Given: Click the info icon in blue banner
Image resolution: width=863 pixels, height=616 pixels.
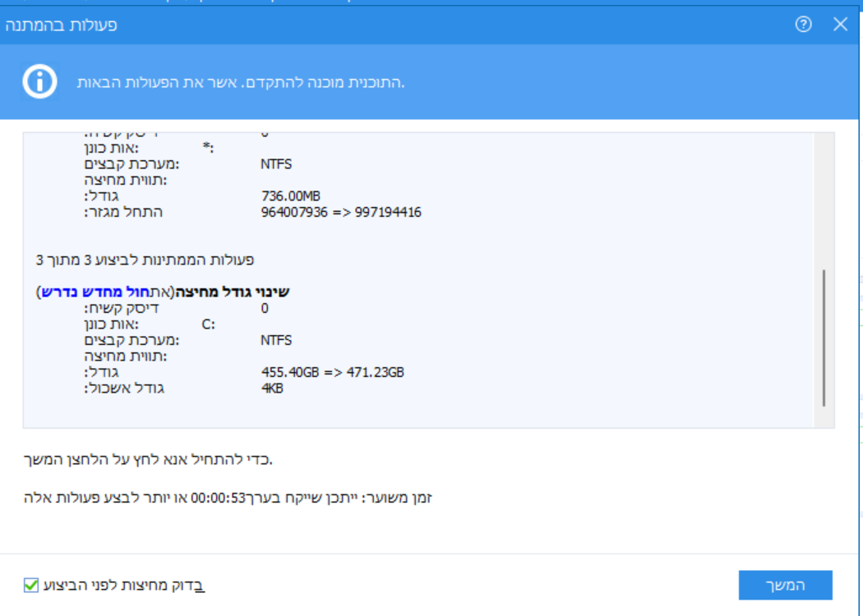Looking at the screenshot, I should click(x=39, y=82).
